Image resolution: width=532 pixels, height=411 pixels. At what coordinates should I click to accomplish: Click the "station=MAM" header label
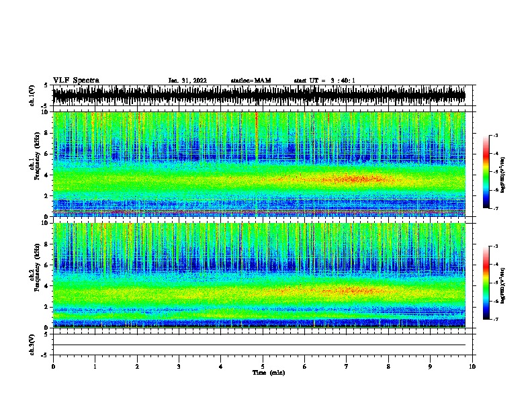[x=251, y=81]
